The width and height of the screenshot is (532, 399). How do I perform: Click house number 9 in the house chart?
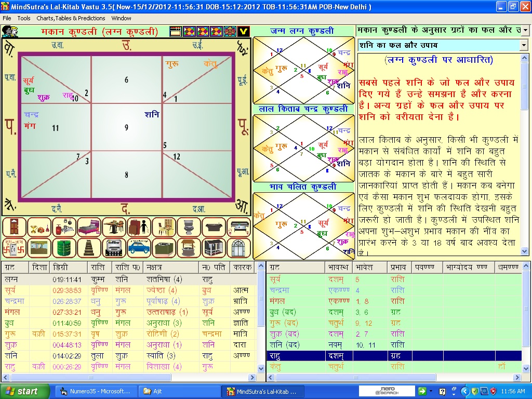click(x=126, y=128)
